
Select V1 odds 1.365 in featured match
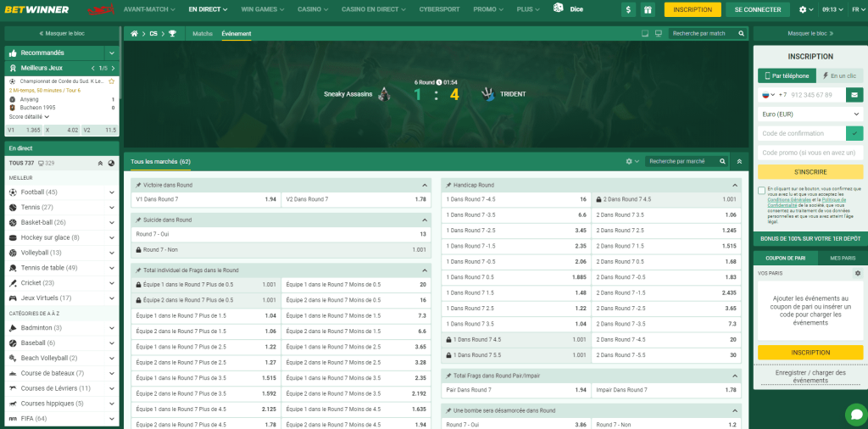click(25, 130)
